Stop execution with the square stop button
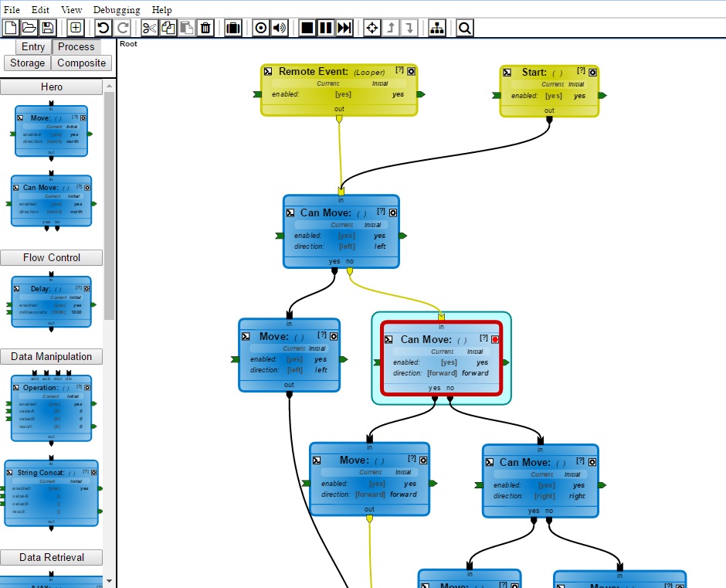 tap(307, 28)
